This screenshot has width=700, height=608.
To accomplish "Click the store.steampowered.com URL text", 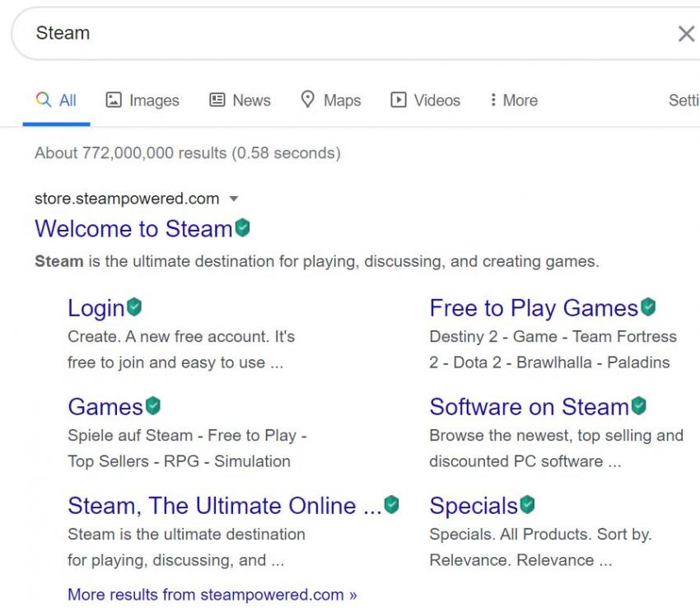I will pos(127,199).
